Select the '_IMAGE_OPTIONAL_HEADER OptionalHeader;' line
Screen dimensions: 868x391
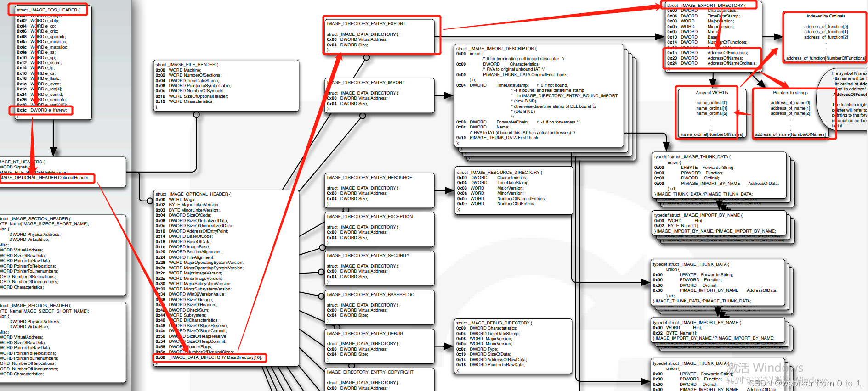[x=45, y=178]
